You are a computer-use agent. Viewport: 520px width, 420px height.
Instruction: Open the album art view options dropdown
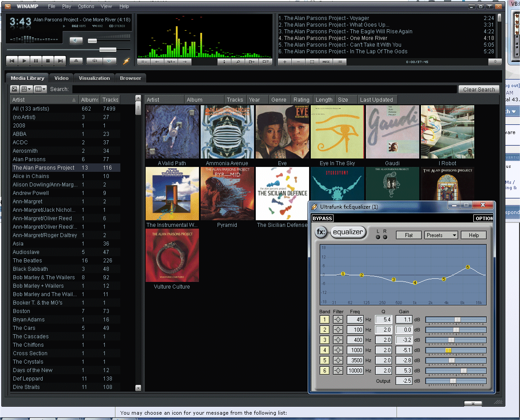coord(26,89)
